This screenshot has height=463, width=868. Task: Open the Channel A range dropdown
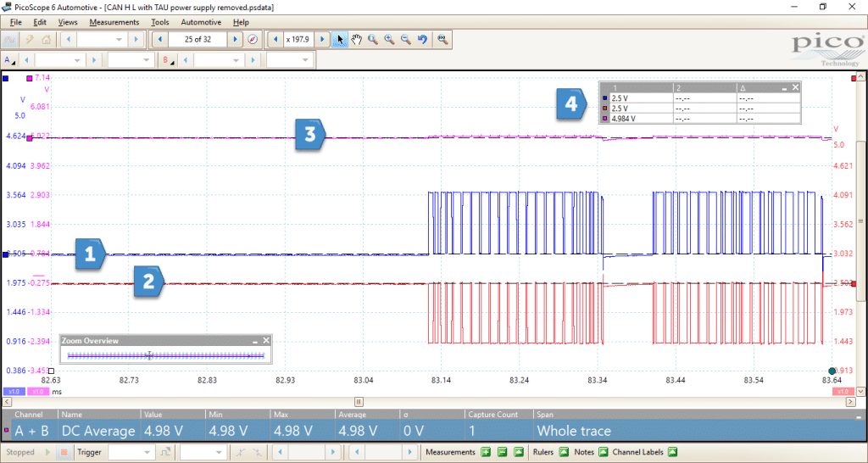(x=60, y=60)
